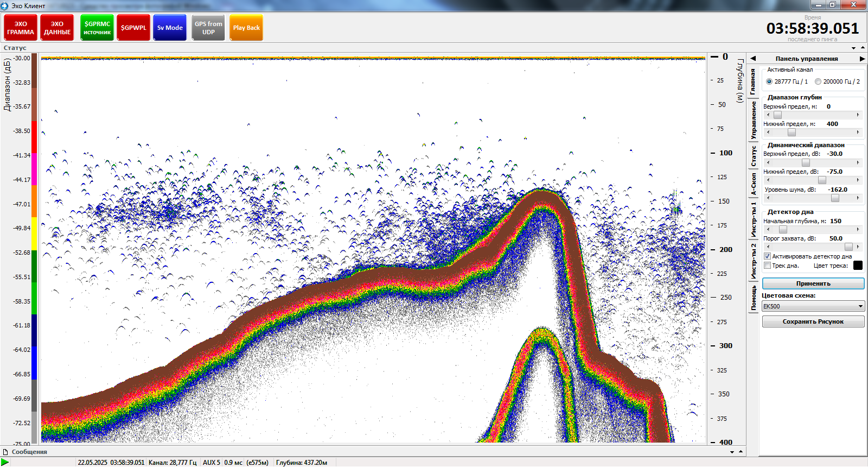Click the Сохранить Рисунок button
This screenshot has width=868, height=467.
[813, 321]
